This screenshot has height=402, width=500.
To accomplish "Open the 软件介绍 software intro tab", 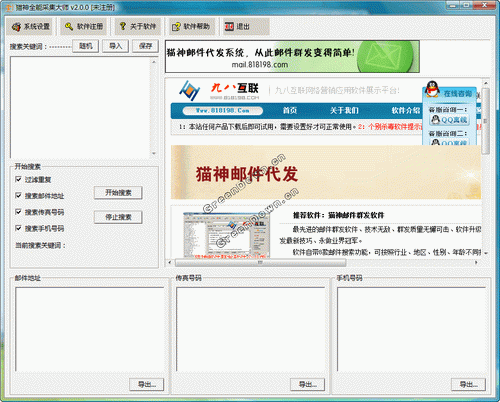I will [x=406, y=110].
